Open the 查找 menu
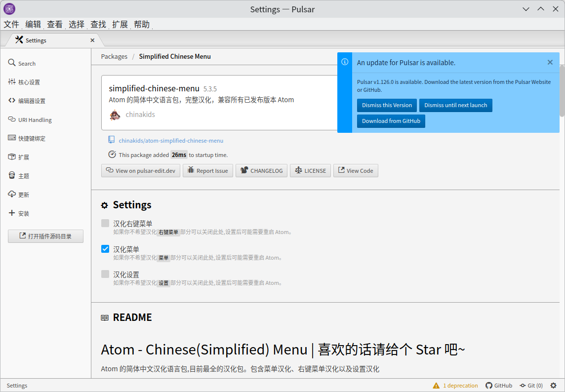This screenshot has width=565, height=392. click(x=98, y=24)
